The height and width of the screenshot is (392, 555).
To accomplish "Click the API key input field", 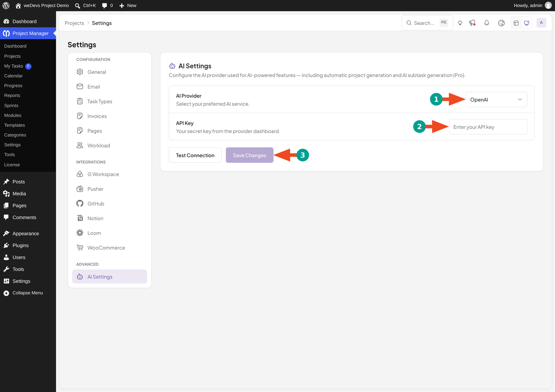I will click(x=488, y=127).
